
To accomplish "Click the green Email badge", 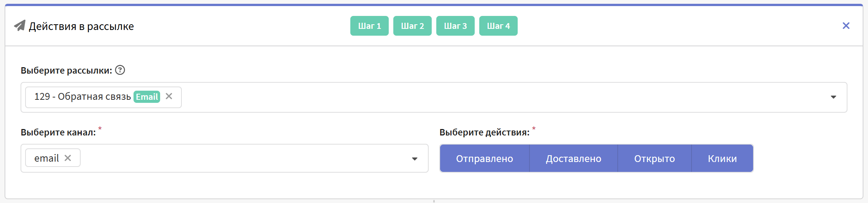I will [147, 97].
